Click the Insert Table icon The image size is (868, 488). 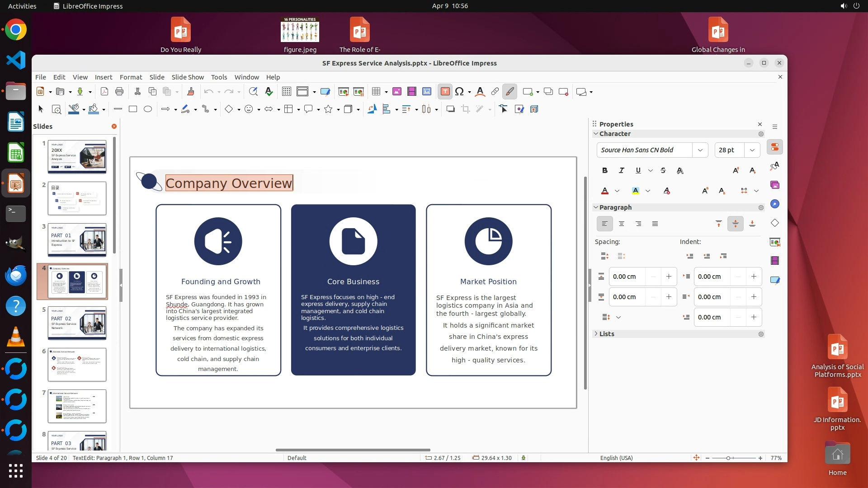click(376, 92)
